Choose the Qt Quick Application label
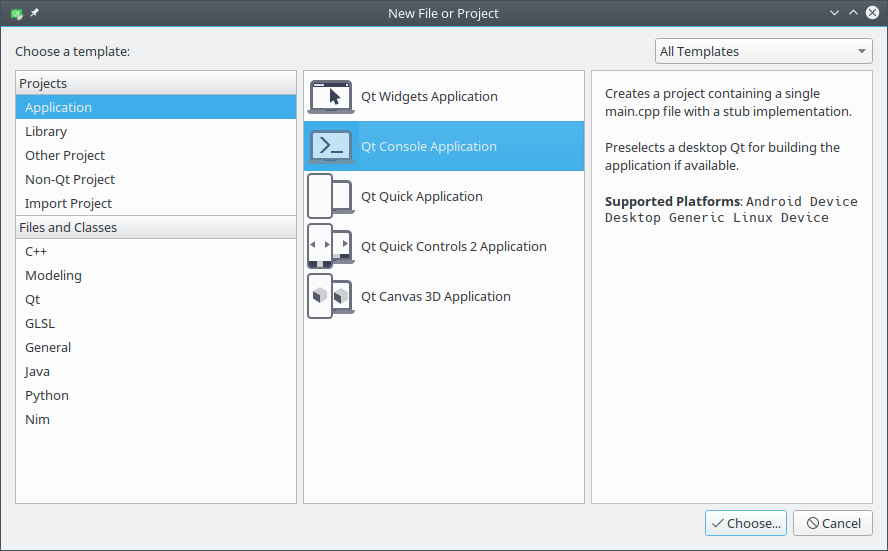 point(422,196)
